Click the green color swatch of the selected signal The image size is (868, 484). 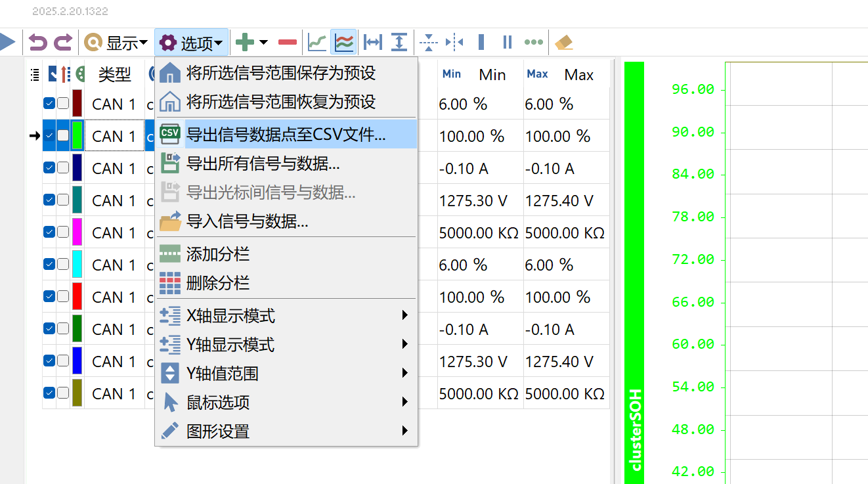[x=77, y=135]
